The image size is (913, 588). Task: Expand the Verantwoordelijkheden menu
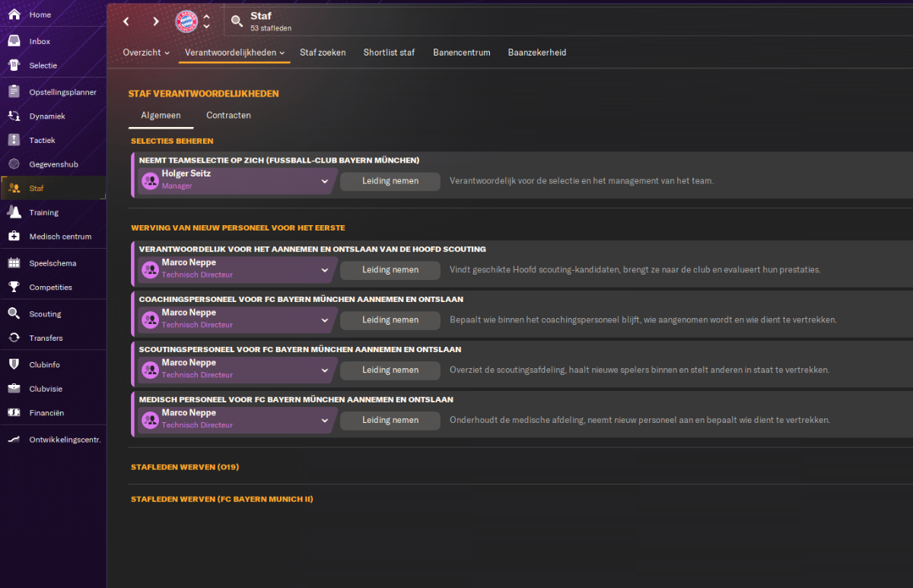click(235, 52)
